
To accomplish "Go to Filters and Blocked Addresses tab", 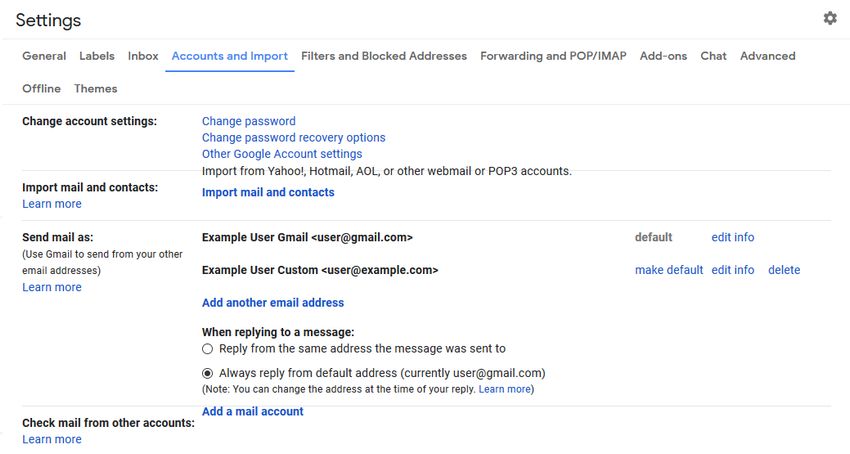I will (x=384, y=56).
